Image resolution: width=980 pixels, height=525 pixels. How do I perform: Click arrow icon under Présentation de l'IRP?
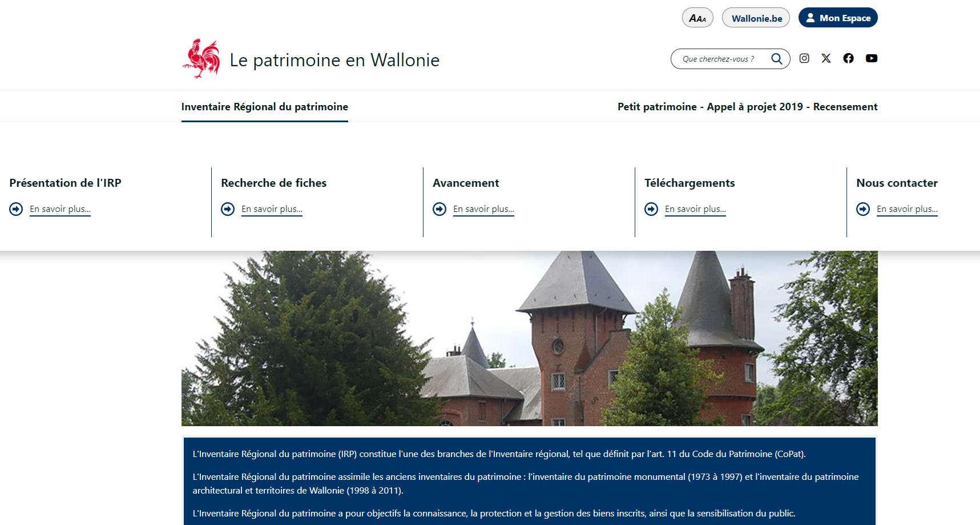16,209
